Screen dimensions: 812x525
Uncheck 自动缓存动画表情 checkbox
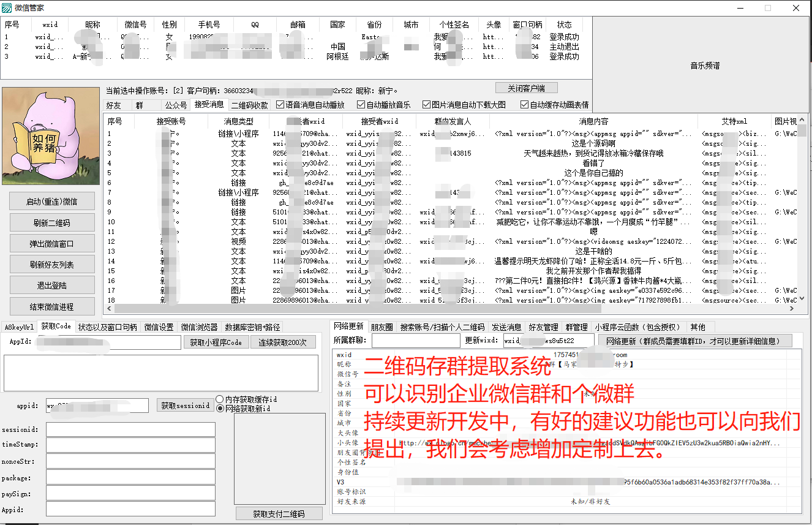(x=554, y=105)
